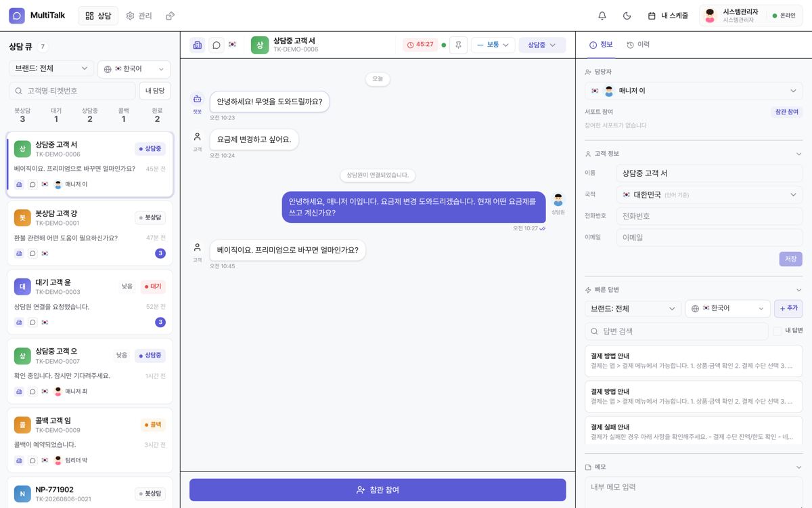Image resolution: width=812 pixels, height=508 pixels.
Task: Click unread badge 3 on 대기 고객 윤
Action: (160, 322)
